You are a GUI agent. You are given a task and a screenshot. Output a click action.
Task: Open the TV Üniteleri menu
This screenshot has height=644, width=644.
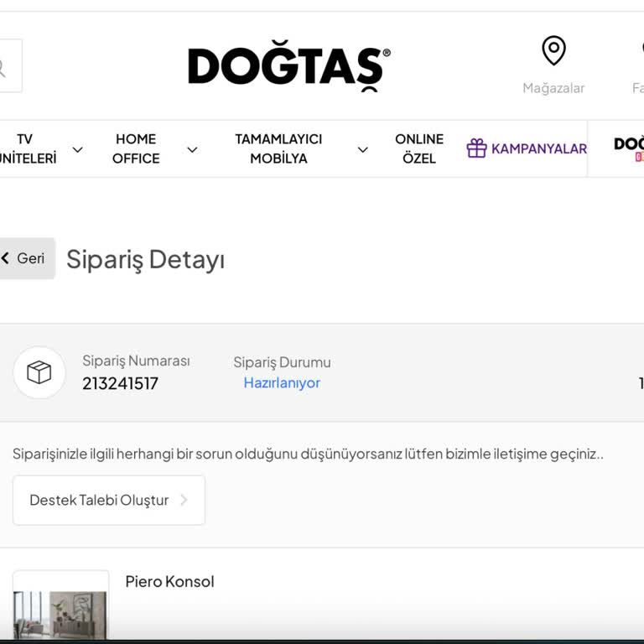tap(27, 148)
